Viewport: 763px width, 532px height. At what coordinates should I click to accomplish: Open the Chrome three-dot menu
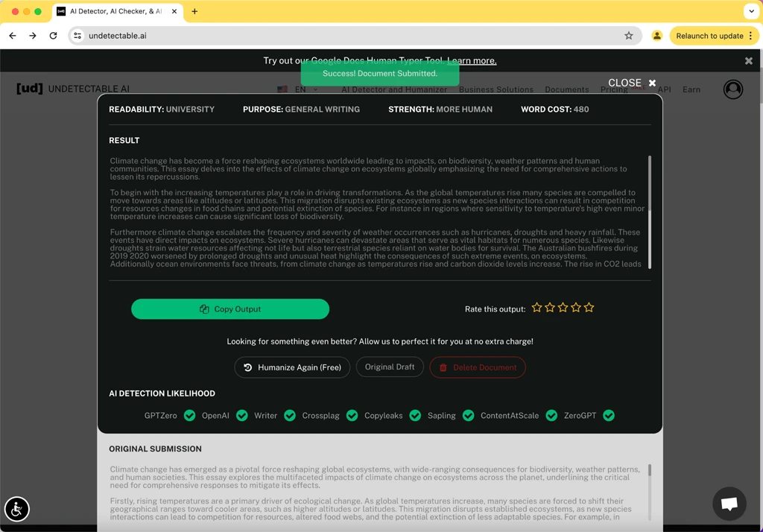click(x=751, y=36)
